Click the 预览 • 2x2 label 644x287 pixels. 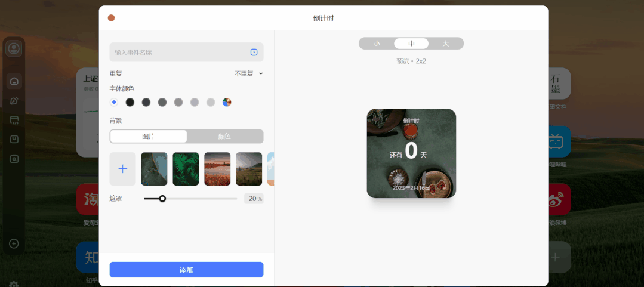tap(411, 61)
